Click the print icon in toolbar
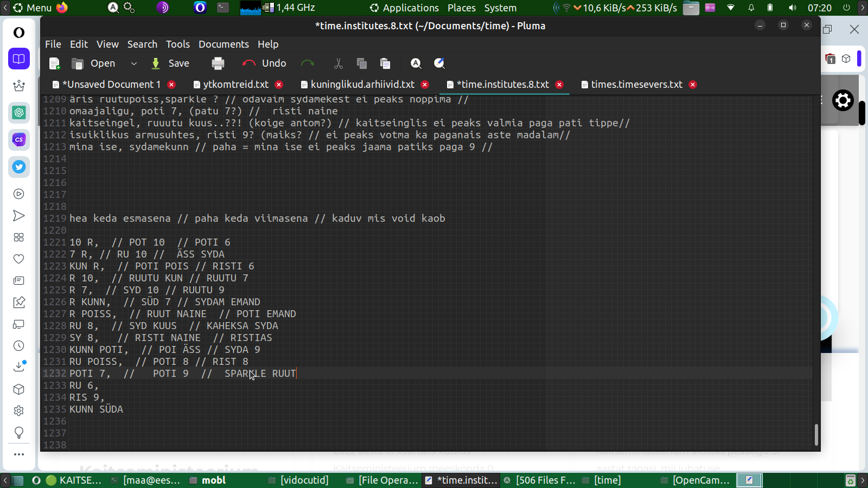 [x=218, y=63]
